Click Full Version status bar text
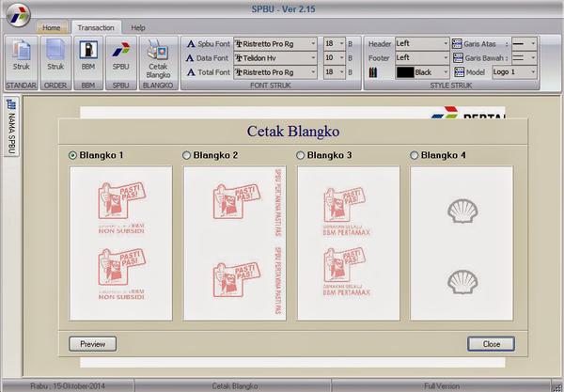 [442, 386]
